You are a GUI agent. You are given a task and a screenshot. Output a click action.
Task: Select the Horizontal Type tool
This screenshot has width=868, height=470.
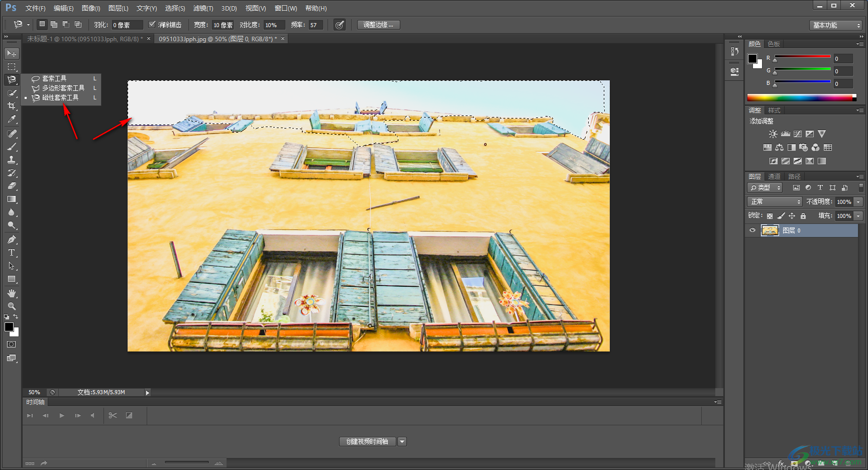click(12, 253)
